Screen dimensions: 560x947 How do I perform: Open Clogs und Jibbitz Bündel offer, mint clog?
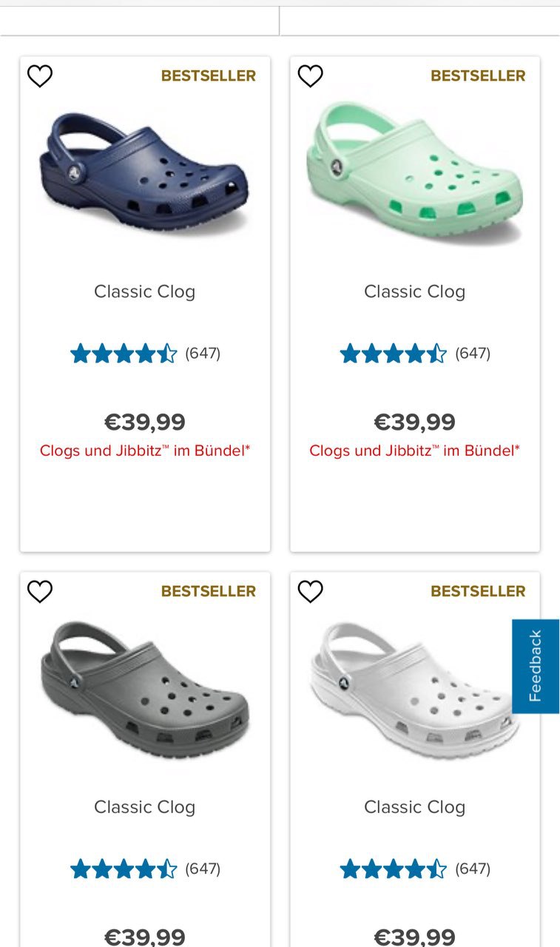pyautogui.click(x=415, y=451)
